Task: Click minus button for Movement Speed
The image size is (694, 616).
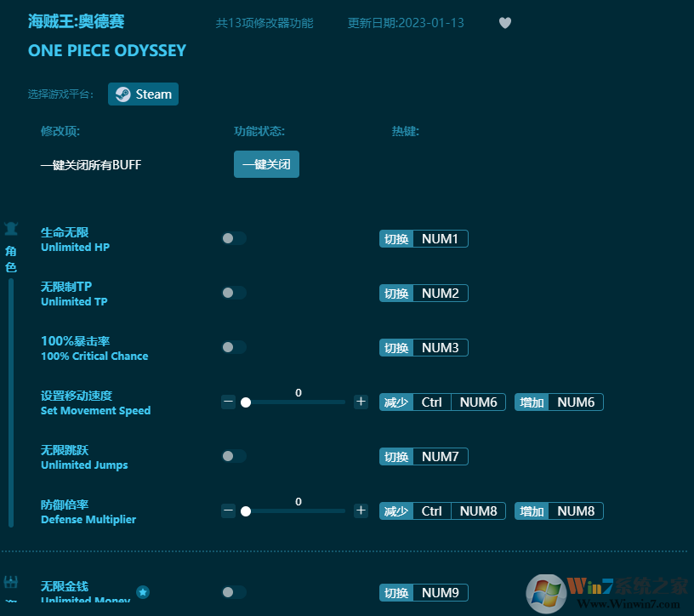Action: tap(229, 402)
